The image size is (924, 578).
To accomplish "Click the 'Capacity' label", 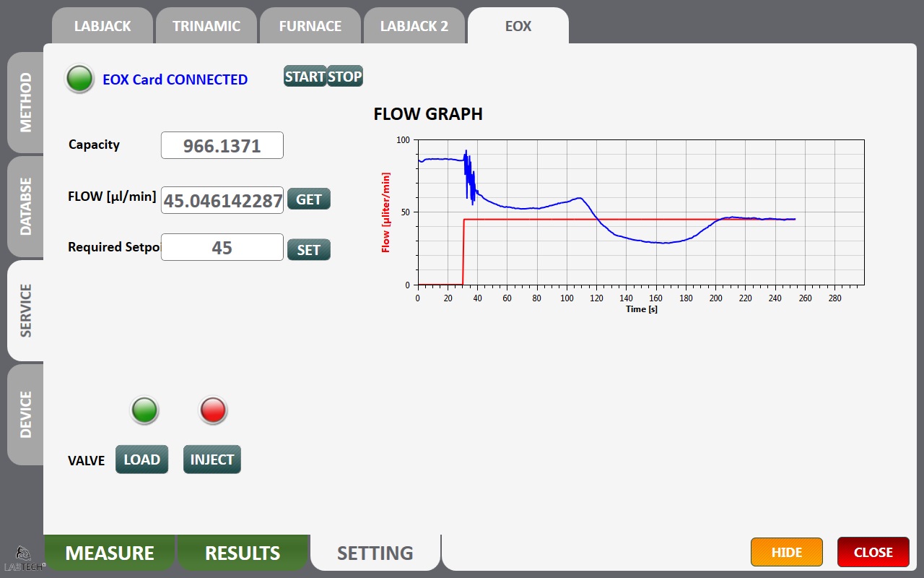I will pyautogui.click(x=94, y=144).
